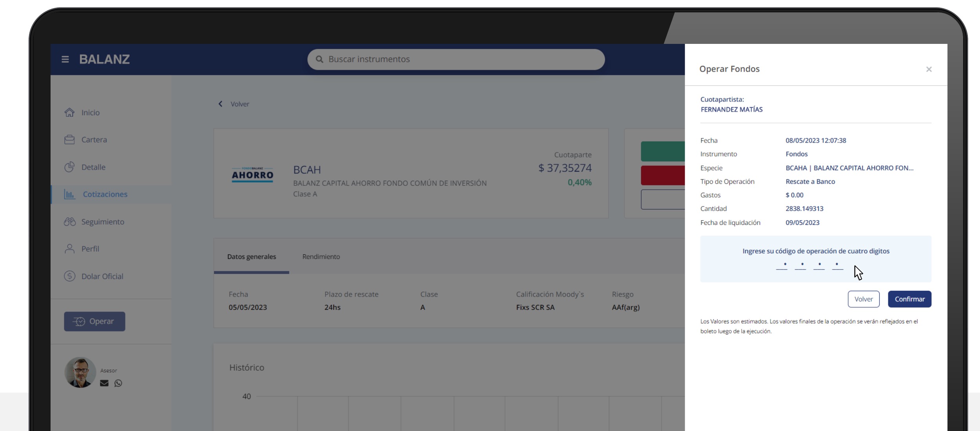Click the Gastos value $ 0.00
The image size is (980, 431).
click(795, 195)
